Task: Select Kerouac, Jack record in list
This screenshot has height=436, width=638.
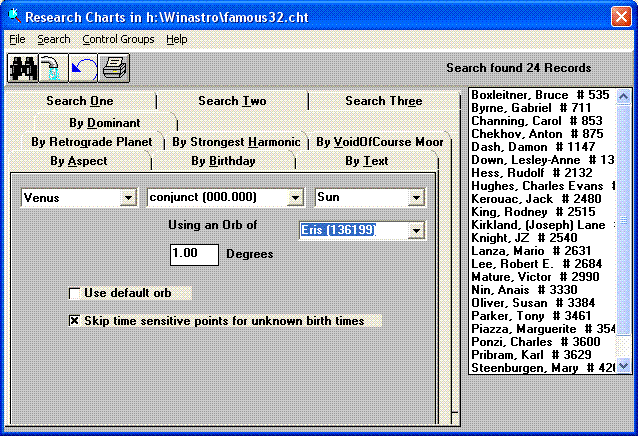Action: coord(537,199)
